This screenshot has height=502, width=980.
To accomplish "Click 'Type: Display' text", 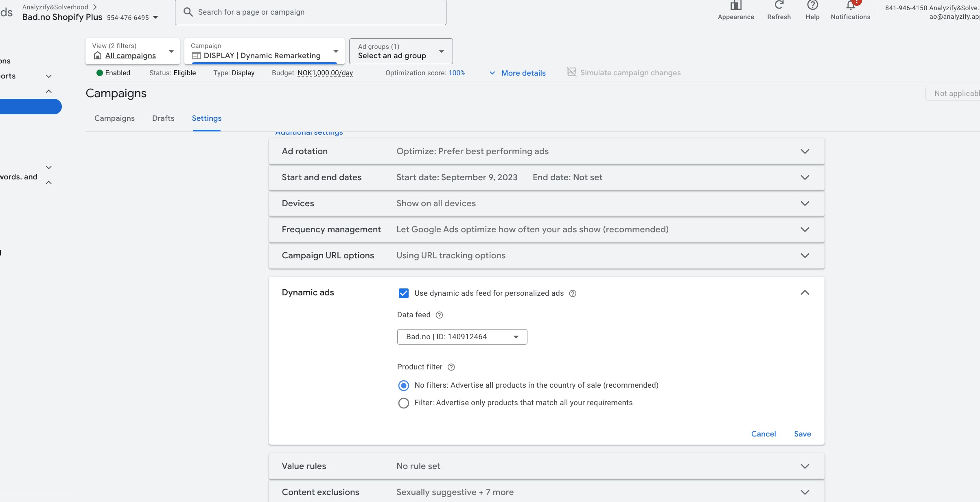I will (x=234, y=73).
